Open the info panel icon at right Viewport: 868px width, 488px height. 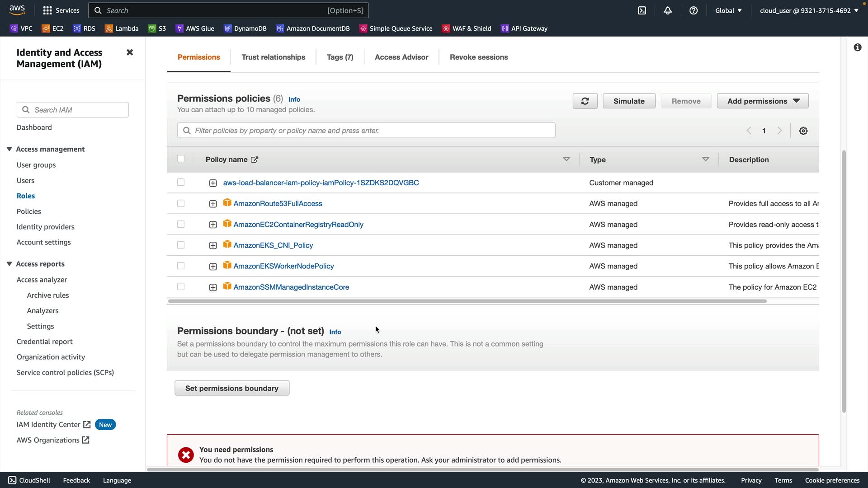[x=858, y=47]
